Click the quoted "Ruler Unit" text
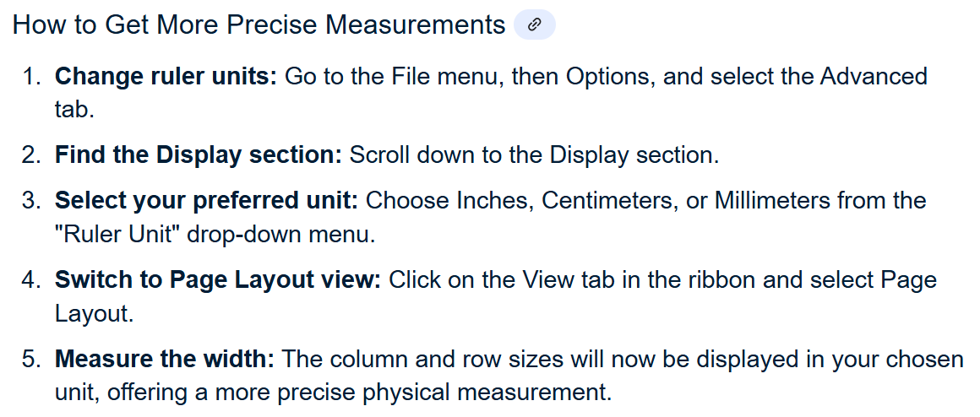Screen dimensions: 980x417 point(117,235)
